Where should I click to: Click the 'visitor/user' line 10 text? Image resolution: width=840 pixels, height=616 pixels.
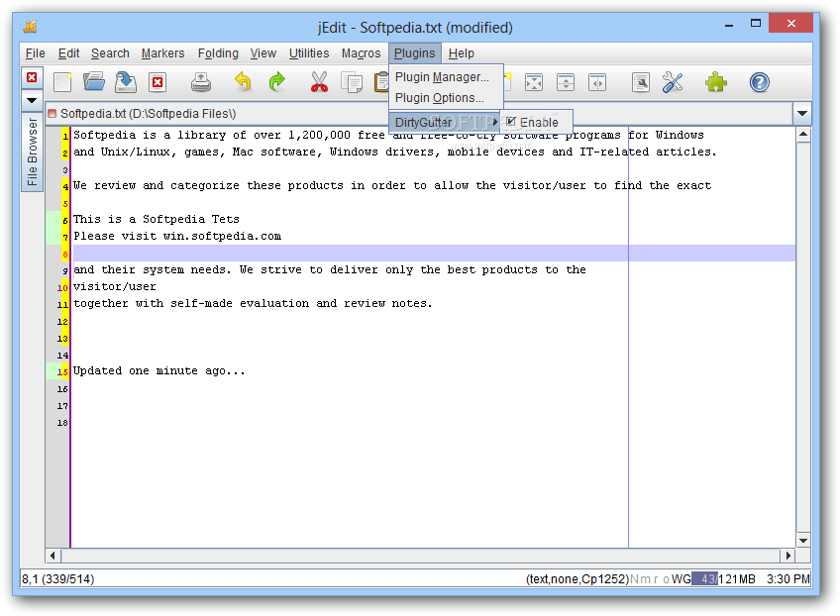pyautogui.click(x=115, y=286)
